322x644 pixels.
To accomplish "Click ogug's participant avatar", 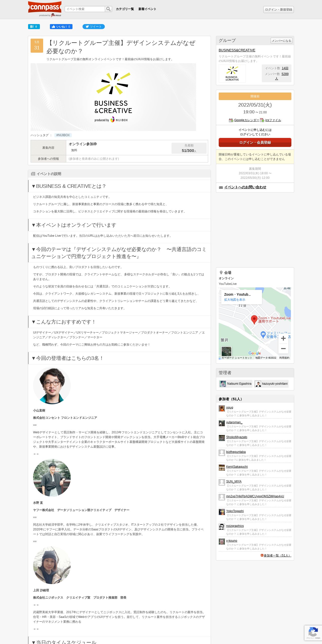I will 222,409.
